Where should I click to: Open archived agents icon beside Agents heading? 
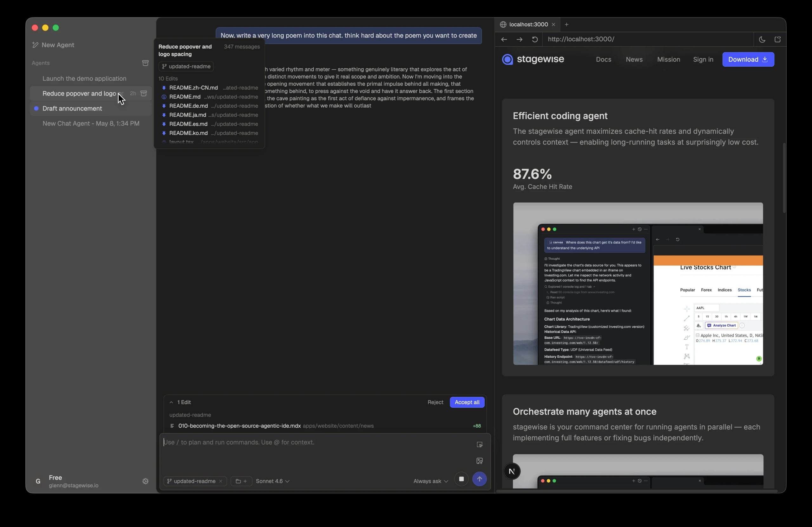[x=145, y=63]
